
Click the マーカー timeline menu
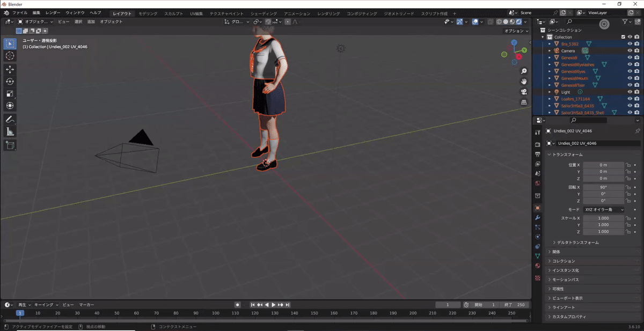pyautogui.click(x=86, y=305)
